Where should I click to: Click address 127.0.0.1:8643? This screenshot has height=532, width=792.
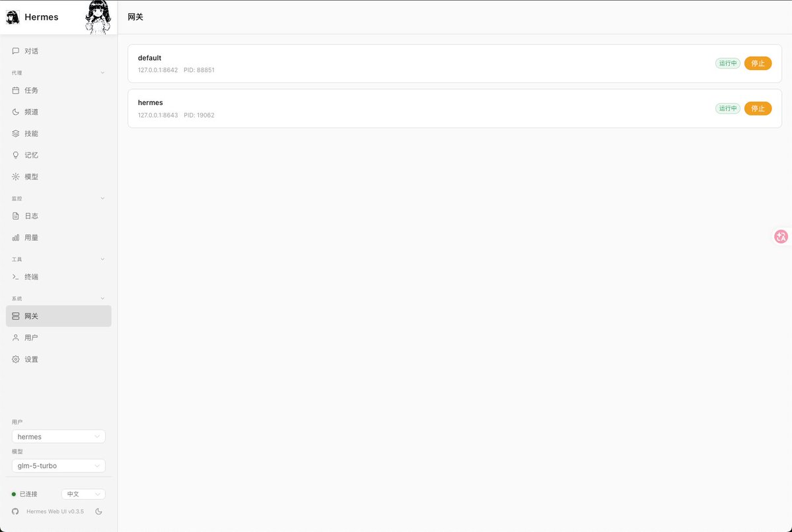(x=158, y=115)
